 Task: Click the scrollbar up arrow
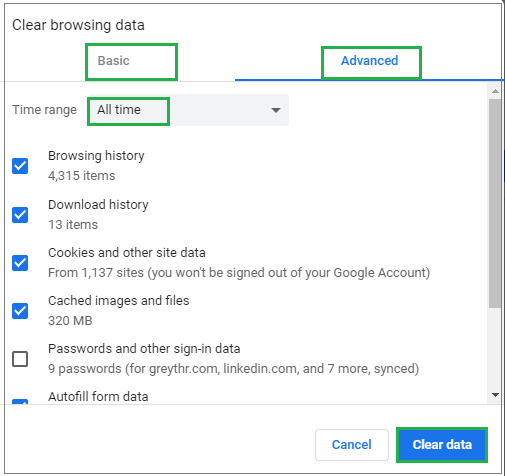[x=495, y=91]
